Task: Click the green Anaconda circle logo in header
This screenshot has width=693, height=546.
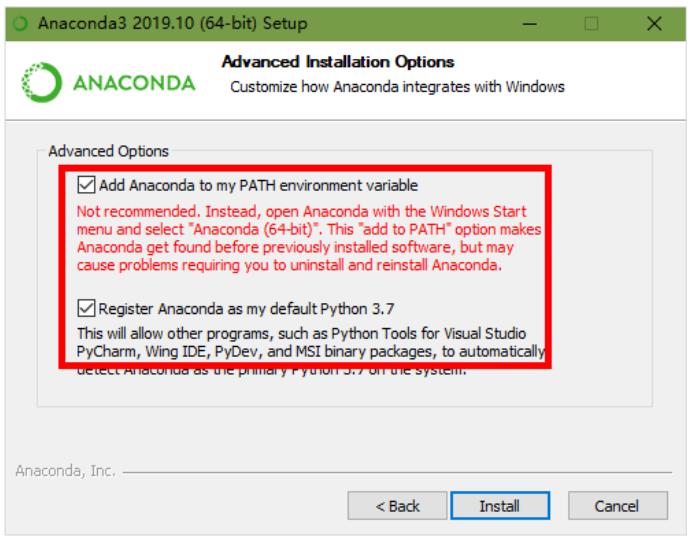Action: click(x=39, y=82)
